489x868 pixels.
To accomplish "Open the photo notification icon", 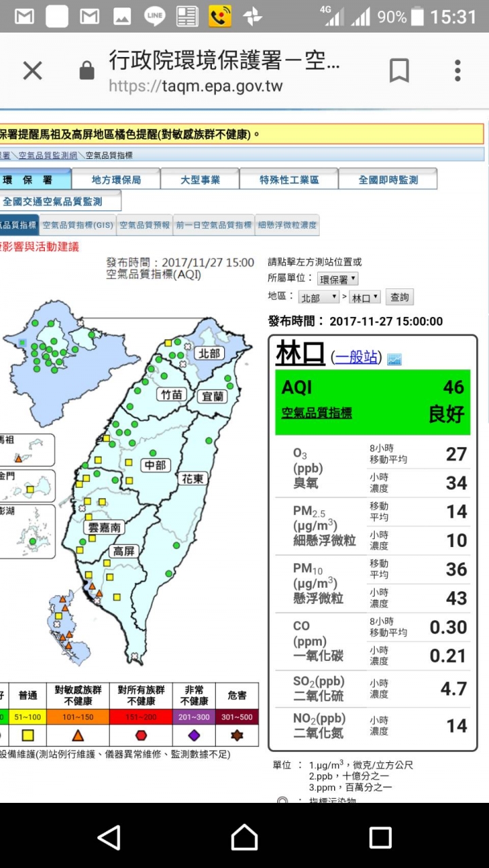I will tap(122, 16).
